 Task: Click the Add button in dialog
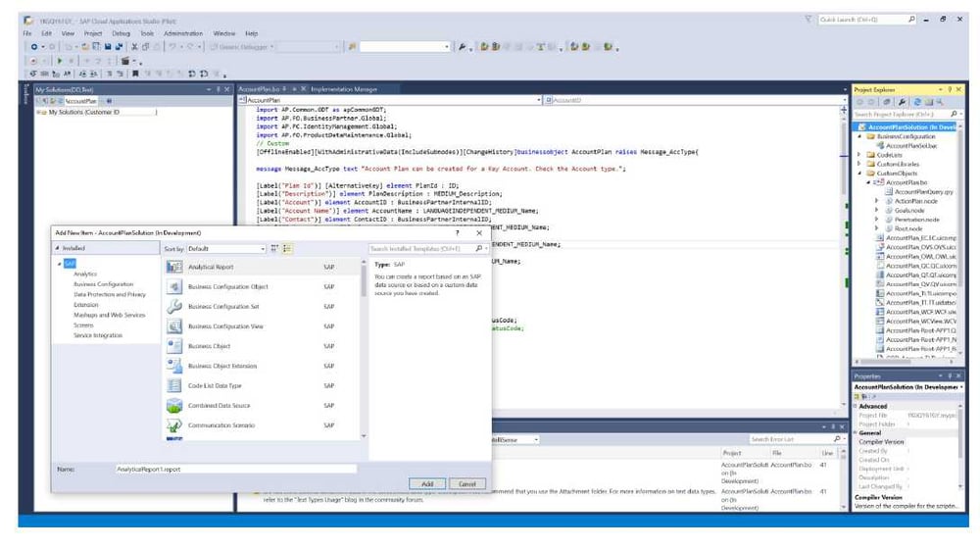tap(427, 484)
